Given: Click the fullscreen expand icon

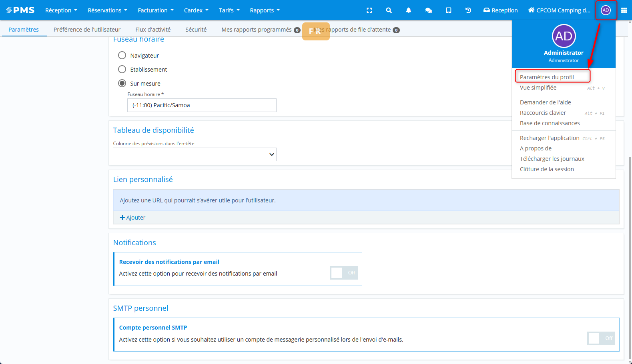Looking at the screenshot, I should (369, 10).
